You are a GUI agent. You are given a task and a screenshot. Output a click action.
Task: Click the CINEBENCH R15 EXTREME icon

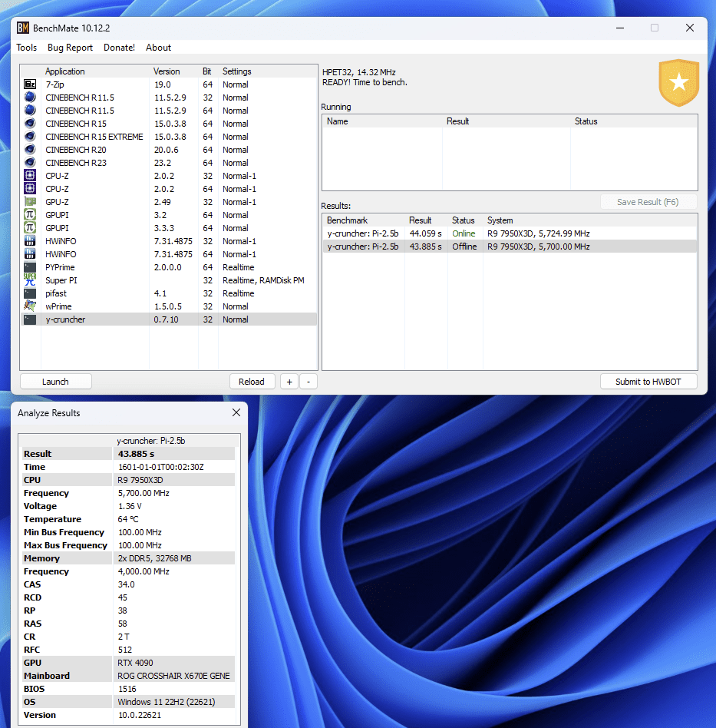(x=30, y=137)
